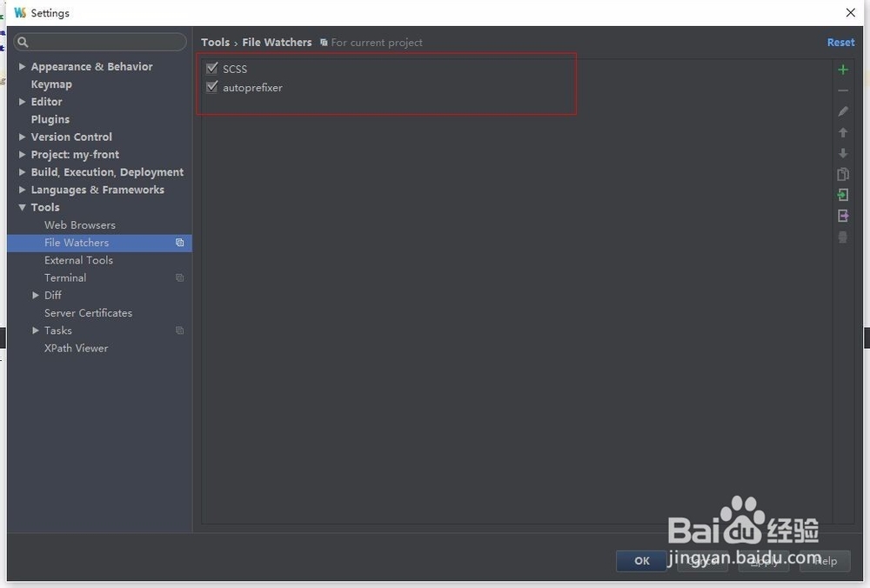This screenshot has width=870, height=588.
Task: Remove the selected watcher using the minus icon
Action: point(842,90)
